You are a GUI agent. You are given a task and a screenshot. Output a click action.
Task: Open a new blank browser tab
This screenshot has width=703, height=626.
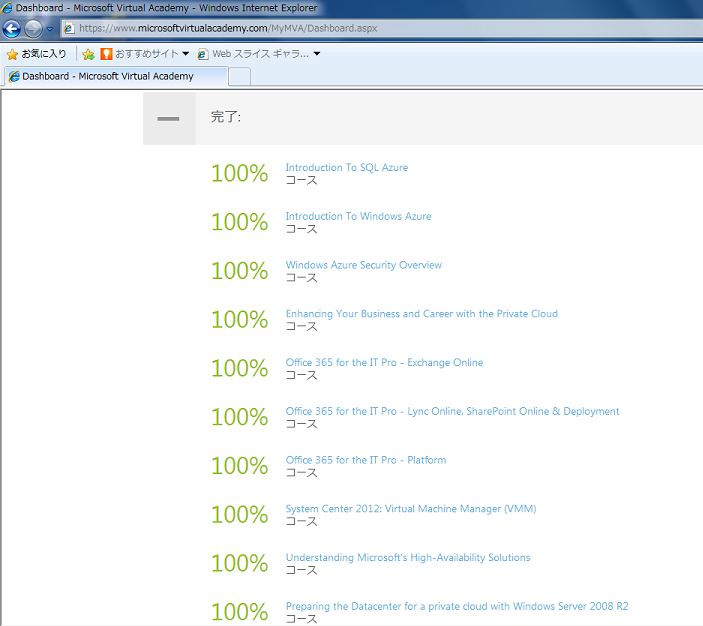(239, 76)
